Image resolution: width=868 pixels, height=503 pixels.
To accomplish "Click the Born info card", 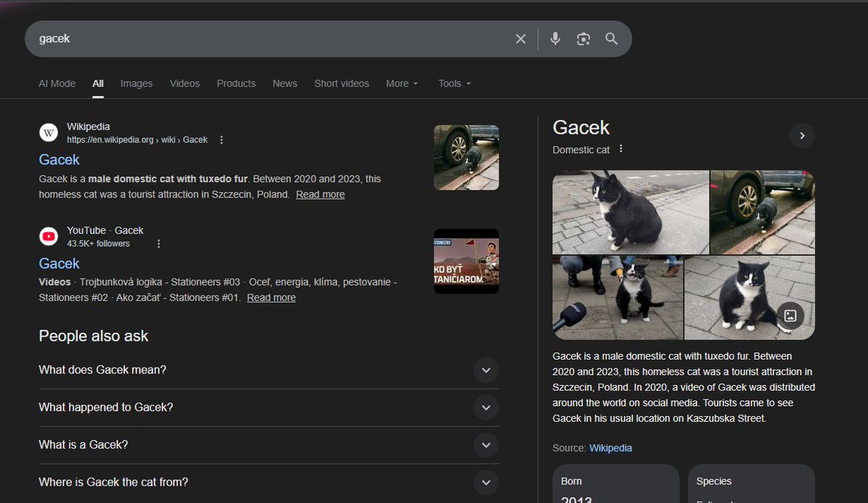I will coord(616,484).
